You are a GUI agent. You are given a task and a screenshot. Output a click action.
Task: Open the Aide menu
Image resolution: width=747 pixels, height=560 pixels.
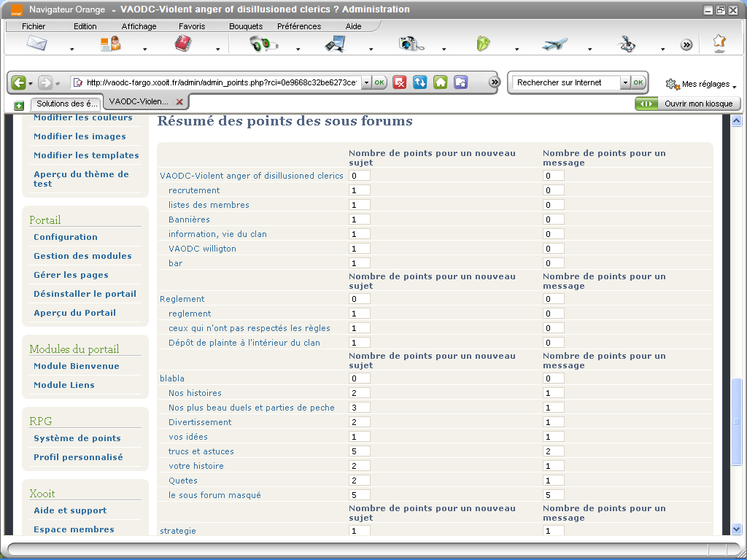coord(353,26)
